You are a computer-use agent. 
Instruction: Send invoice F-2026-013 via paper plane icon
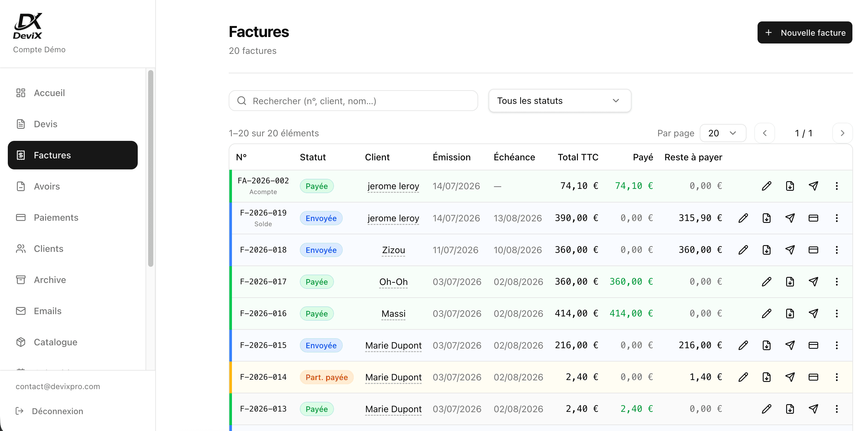click(813, 409)
